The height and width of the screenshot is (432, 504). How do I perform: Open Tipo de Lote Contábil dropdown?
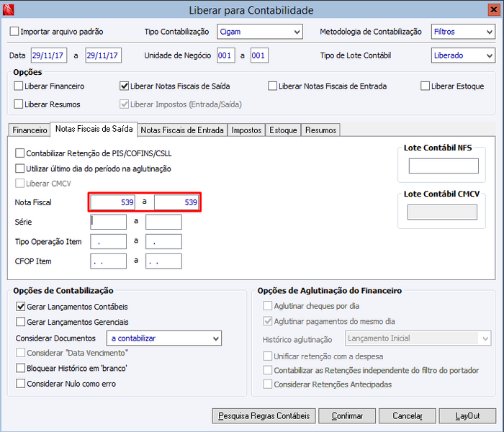click(463, 55)
